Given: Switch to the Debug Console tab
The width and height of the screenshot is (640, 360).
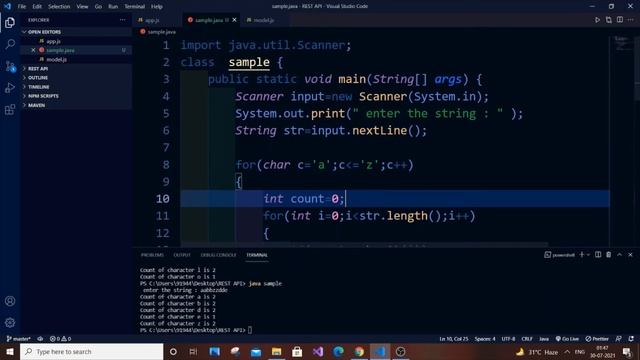Looking at the screenshot, I should point(218,255).
